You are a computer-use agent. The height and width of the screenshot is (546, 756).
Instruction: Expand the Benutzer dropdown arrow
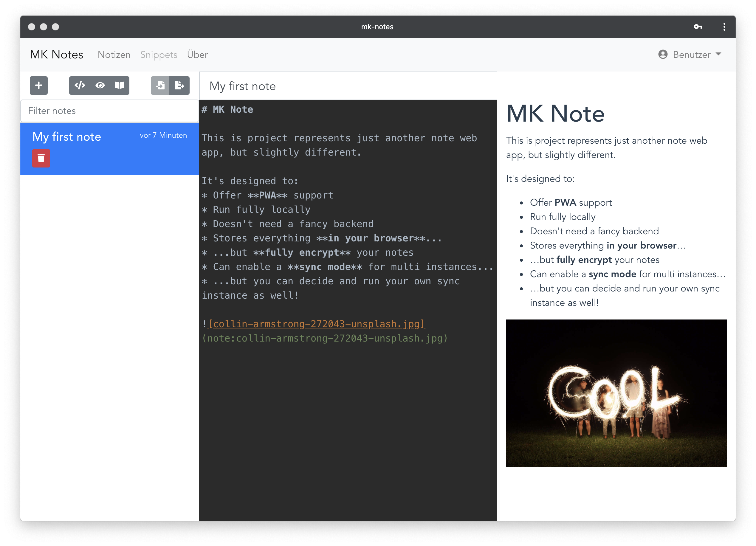tap(718, 54)
